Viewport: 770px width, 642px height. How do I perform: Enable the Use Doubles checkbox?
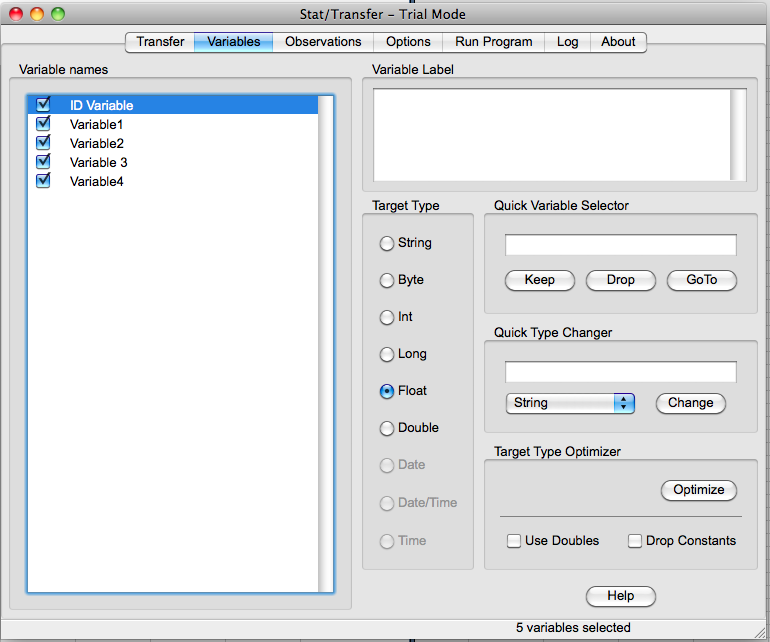514,541
